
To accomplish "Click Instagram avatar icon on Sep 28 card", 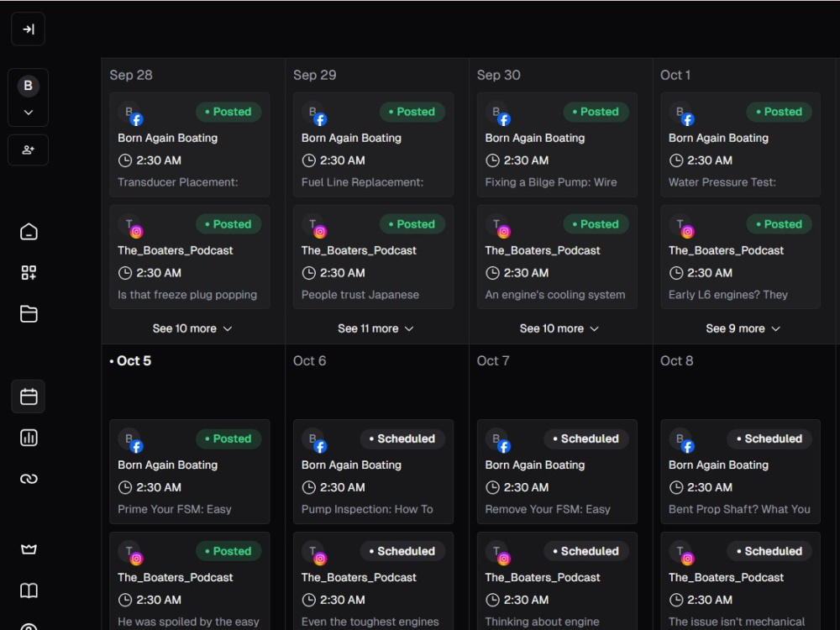I will pyautogui.click(x=130, y=226).
